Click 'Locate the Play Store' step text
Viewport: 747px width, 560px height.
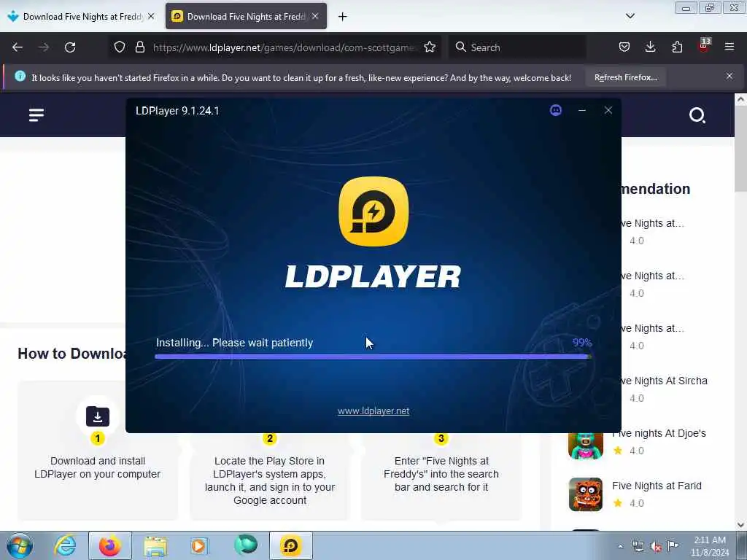[270, 481]
